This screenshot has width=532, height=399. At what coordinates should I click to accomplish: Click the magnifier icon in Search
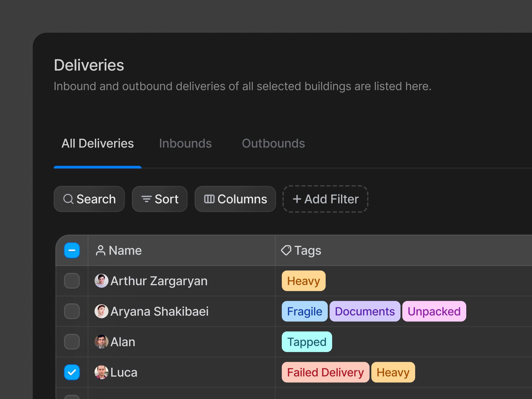tap(68, 199)
